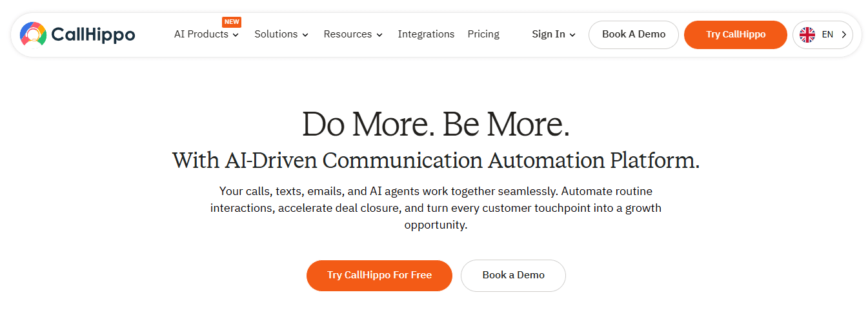Screen dimensions: 868x319
Task: Open the AI Products menu
Action: coord(201,34)
